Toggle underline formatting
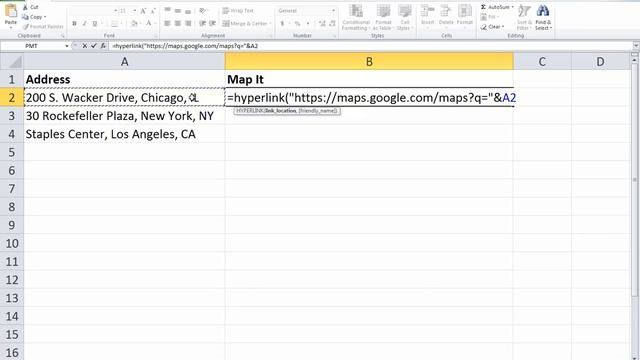Screen dimensions: 640x360 point(95,24)
